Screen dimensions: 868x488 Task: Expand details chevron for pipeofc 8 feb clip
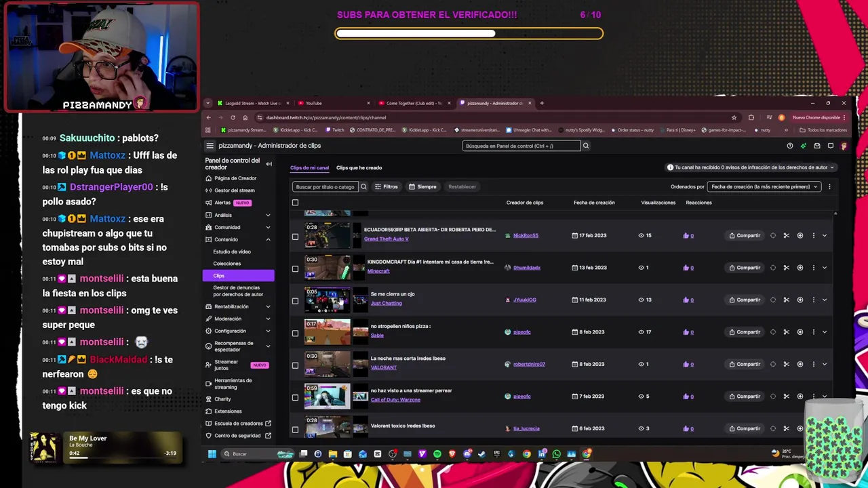(825, 332)
